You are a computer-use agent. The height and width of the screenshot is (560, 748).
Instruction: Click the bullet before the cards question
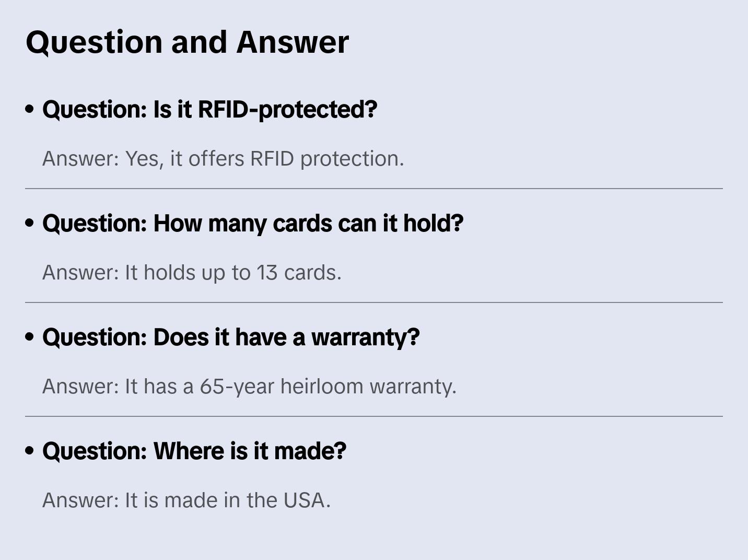click(30, 223)
